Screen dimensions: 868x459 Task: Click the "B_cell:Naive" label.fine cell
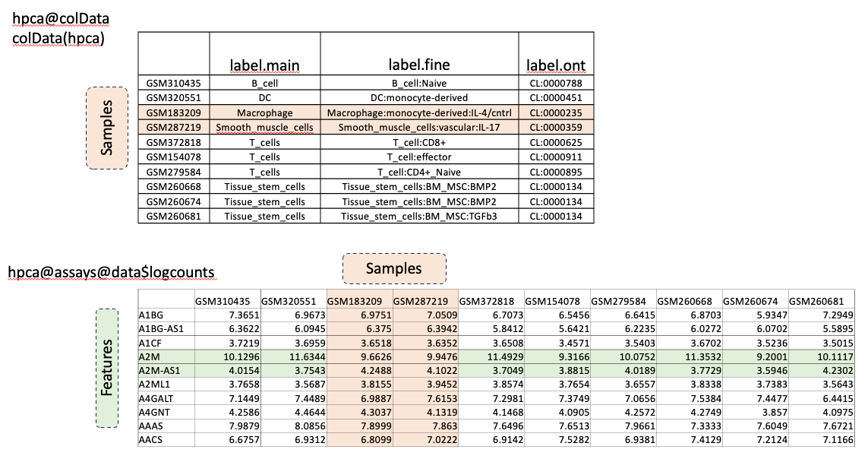coord(419,84)
